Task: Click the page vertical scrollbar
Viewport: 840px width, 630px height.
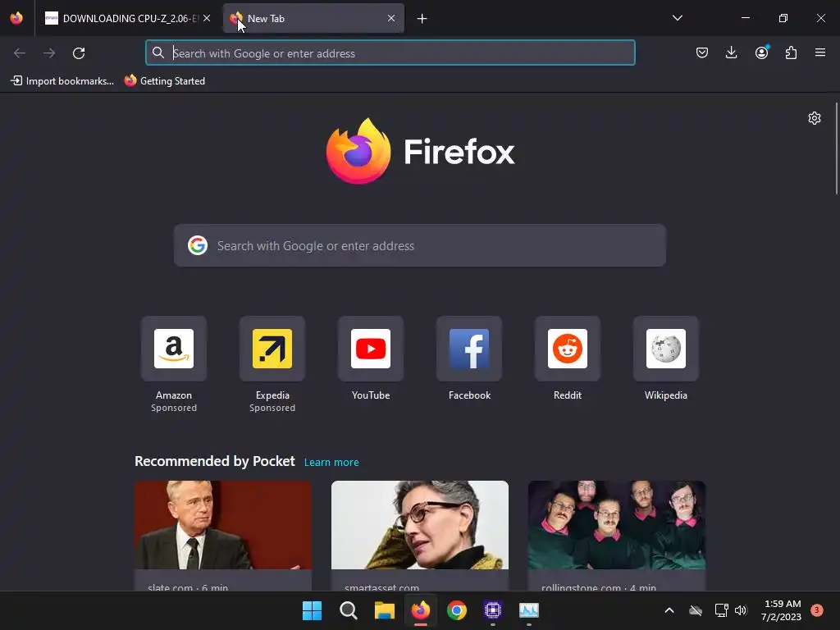Action: 836,148
